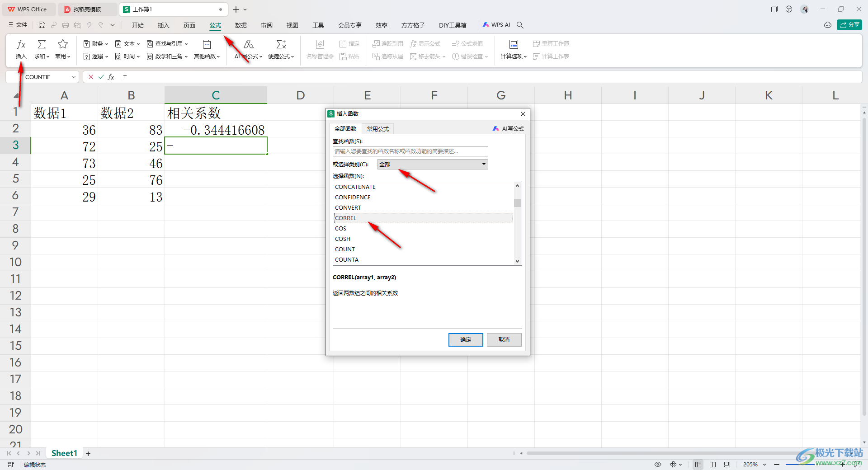Click the function search input field
868x470 pixels.
tap(410, 151)
